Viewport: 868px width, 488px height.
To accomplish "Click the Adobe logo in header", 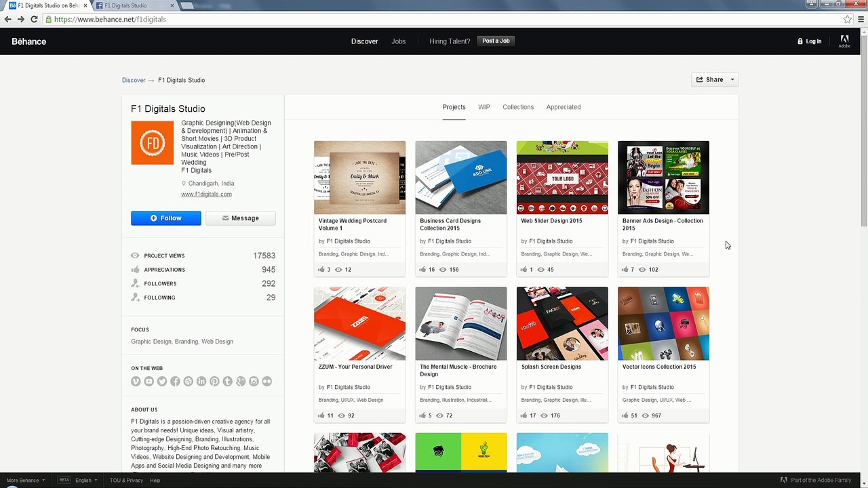I will pos(844,41).
